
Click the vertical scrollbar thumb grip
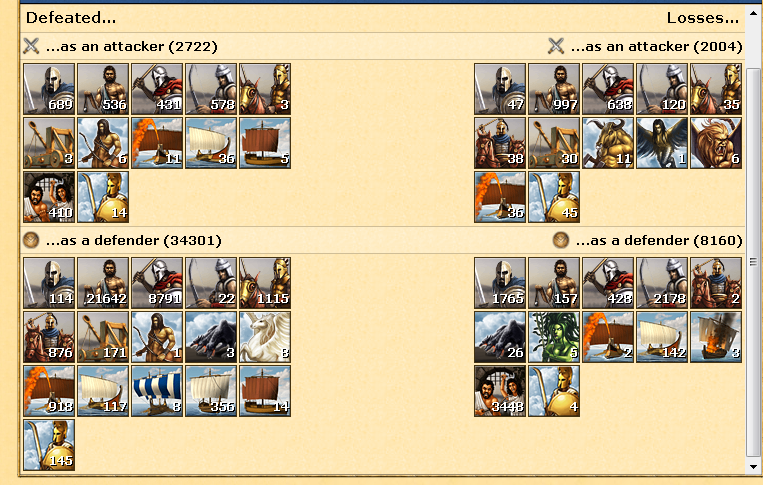[x=753, y=262]
